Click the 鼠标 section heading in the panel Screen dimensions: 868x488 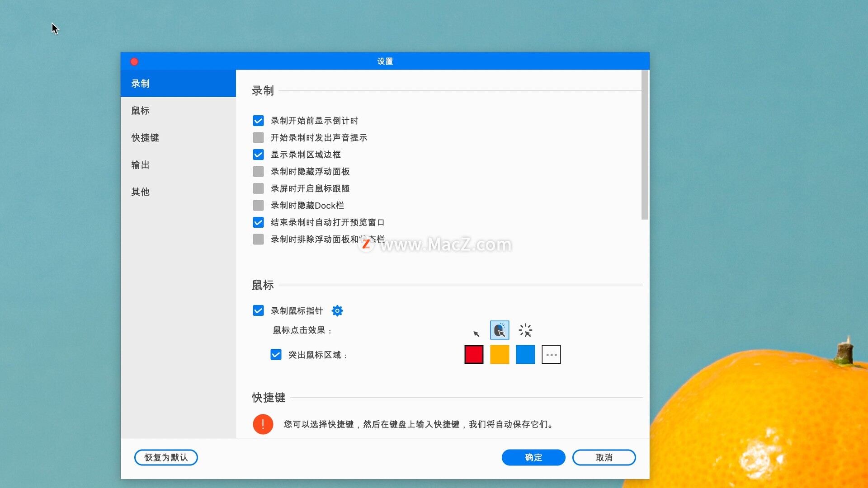pos(263,285)
